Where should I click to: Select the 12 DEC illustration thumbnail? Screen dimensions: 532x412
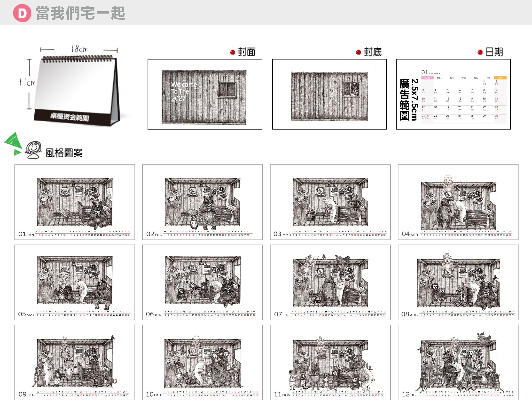coord(458,363)
